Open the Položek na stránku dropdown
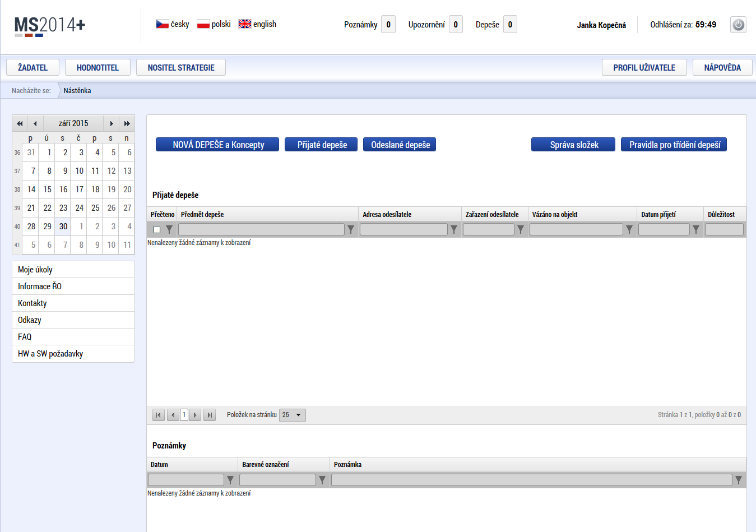The image size is (756, 532). pos(293,415)
